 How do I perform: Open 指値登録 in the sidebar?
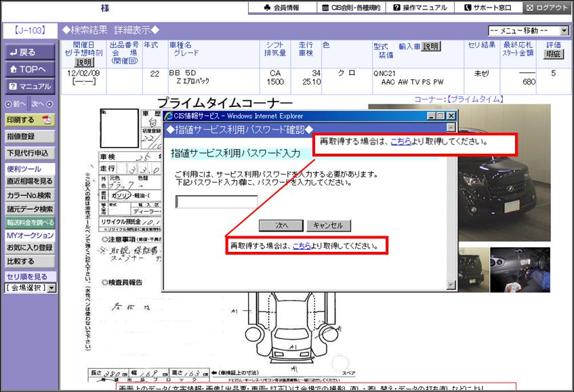[x=30, y=137]
